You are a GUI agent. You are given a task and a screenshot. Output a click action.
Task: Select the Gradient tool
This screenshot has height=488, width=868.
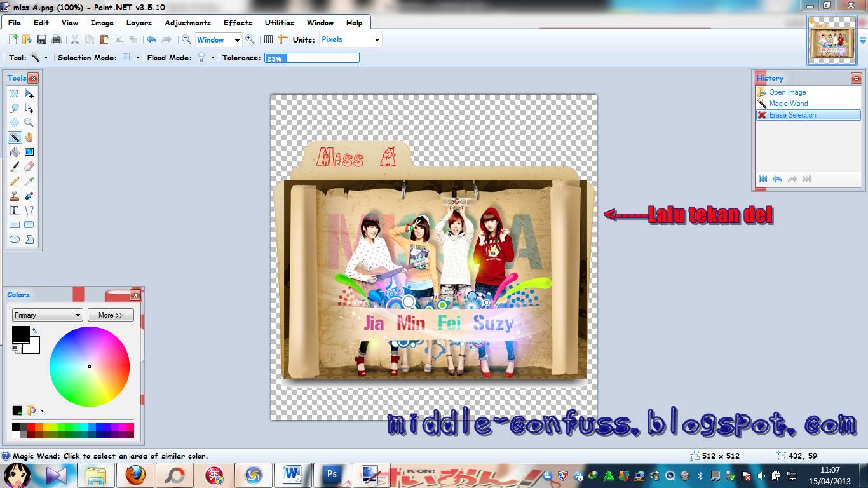point(29,152)
